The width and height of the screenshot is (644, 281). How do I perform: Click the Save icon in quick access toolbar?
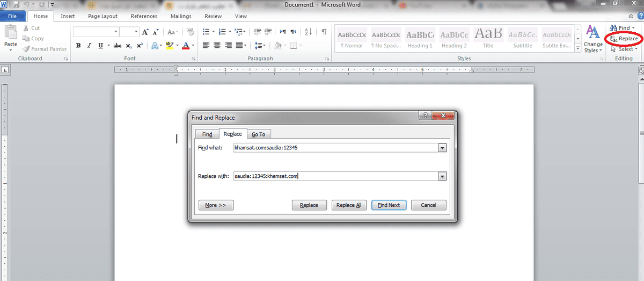point(17,4)
